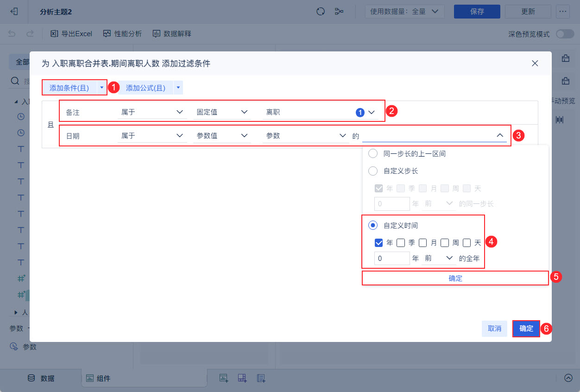Open the more options ellipsis button
Viewport: 580px width, 392px height.
[563, 12]
